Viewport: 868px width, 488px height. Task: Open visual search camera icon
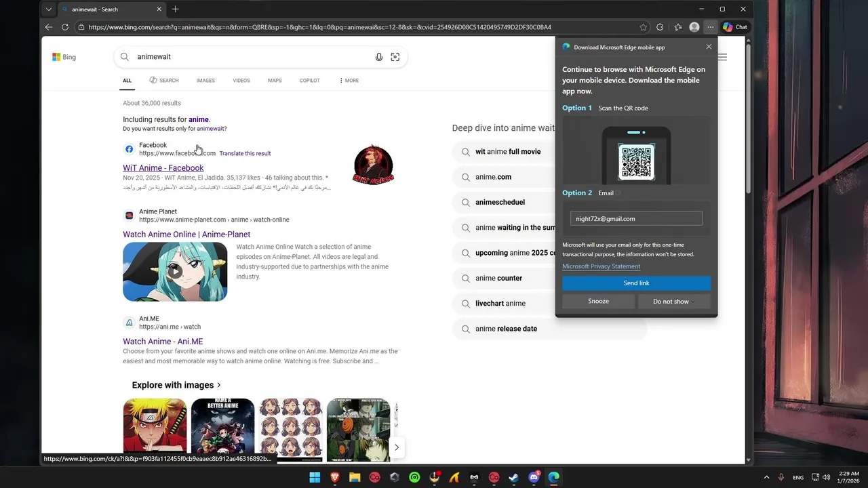tap(395, 57)
